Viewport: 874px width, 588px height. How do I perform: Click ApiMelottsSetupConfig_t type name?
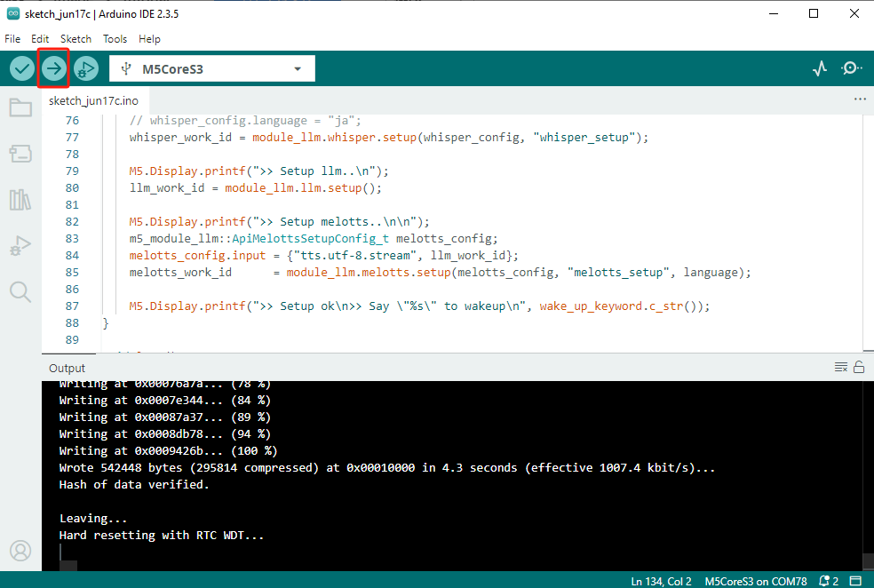311,239
